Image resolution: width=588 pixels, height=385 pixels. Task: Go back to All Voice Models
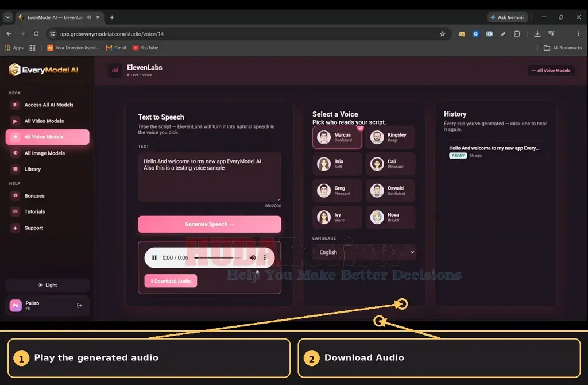coord(551,71)
